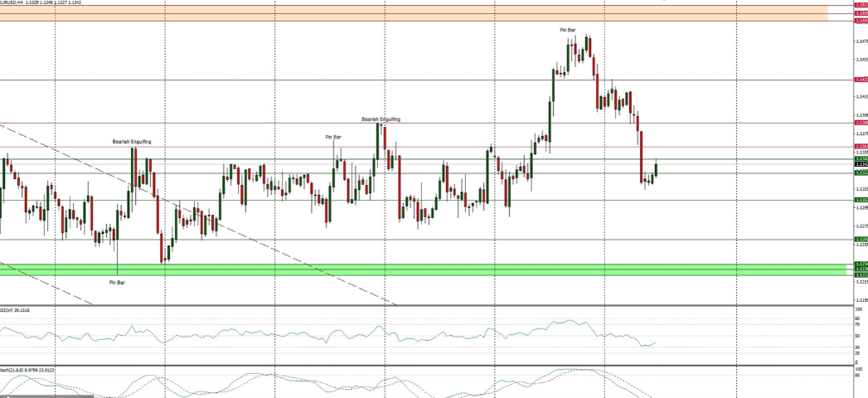Select the orange resistance zone rectangle
The image size is (868, 398).
pyautogui.click(x=415, y=12)
